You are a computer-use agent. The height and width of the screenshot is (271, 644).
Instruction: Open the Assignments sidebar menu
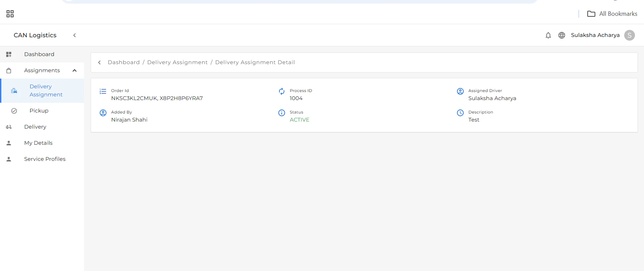pos(42,71)
